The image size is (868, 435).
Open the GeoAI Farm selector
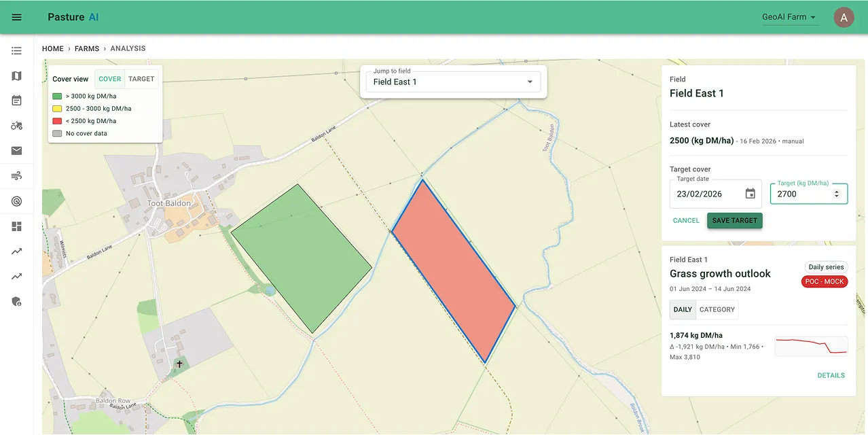[x=790, y=17]
